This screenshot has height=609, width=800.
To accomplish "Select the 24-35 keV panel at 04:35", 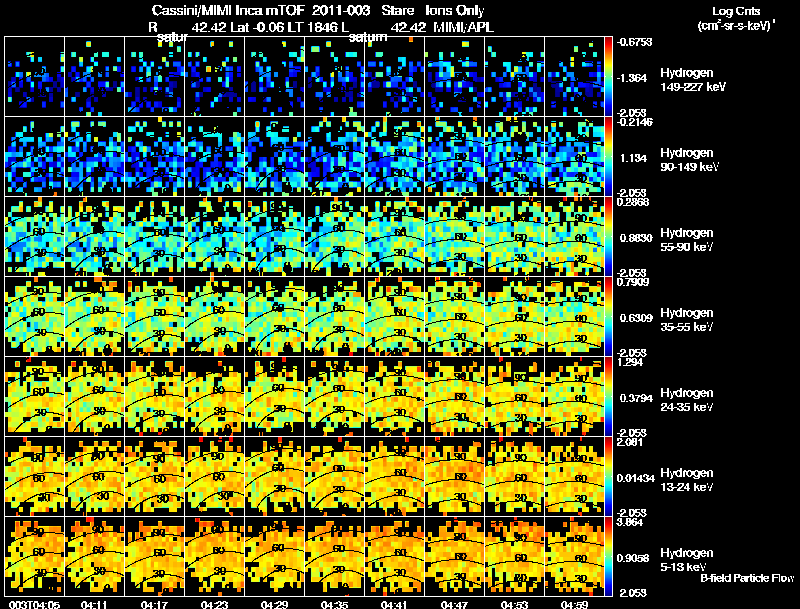I will (x=334, y=397).
